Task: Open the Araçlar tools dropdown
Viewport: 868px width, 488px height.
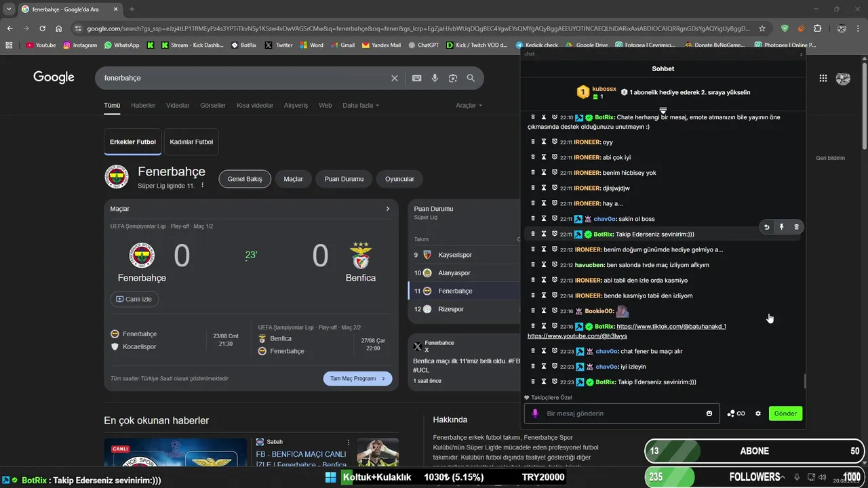Action: tap(469, 106)
